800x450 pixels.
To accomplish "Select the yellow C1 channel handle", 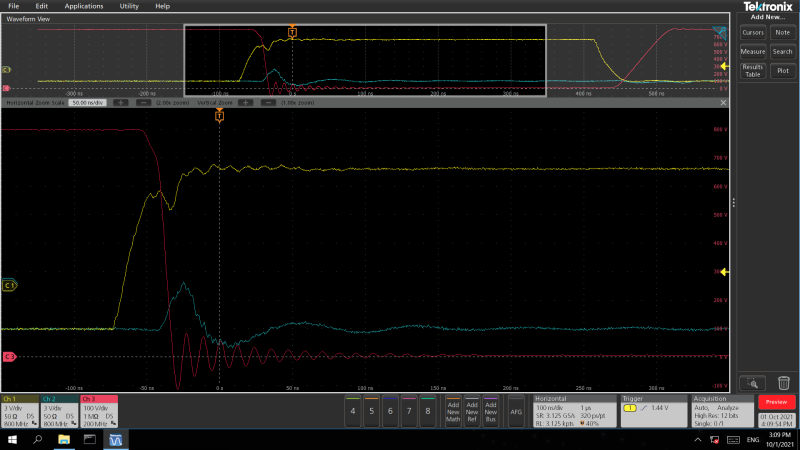I will [11, 285].
